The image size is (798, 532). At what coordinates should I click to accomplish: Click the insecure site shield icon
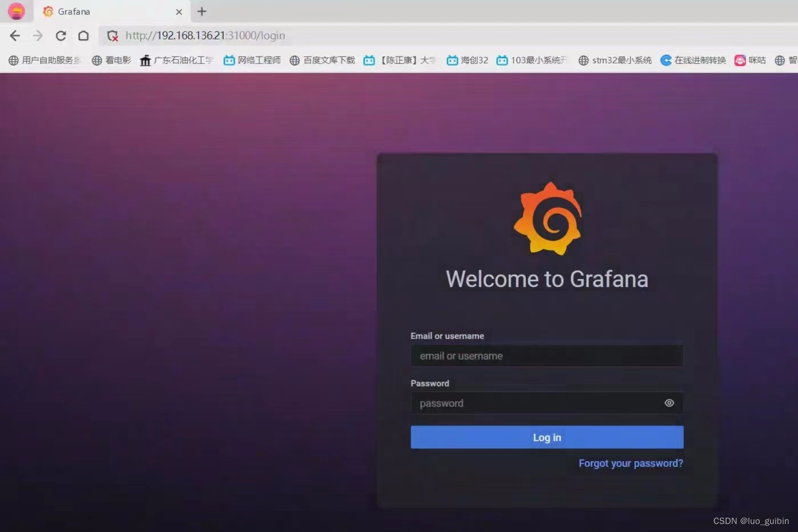[x=112, y=36]
